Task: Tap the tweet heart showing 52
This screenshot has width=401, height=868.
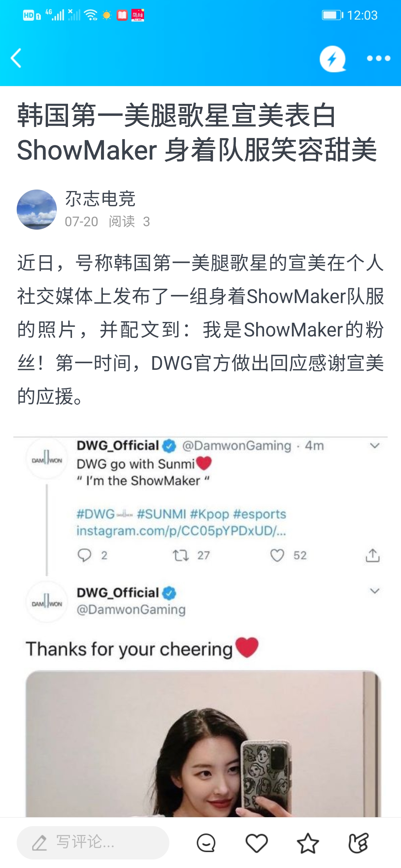Action: tap(277, 555)
